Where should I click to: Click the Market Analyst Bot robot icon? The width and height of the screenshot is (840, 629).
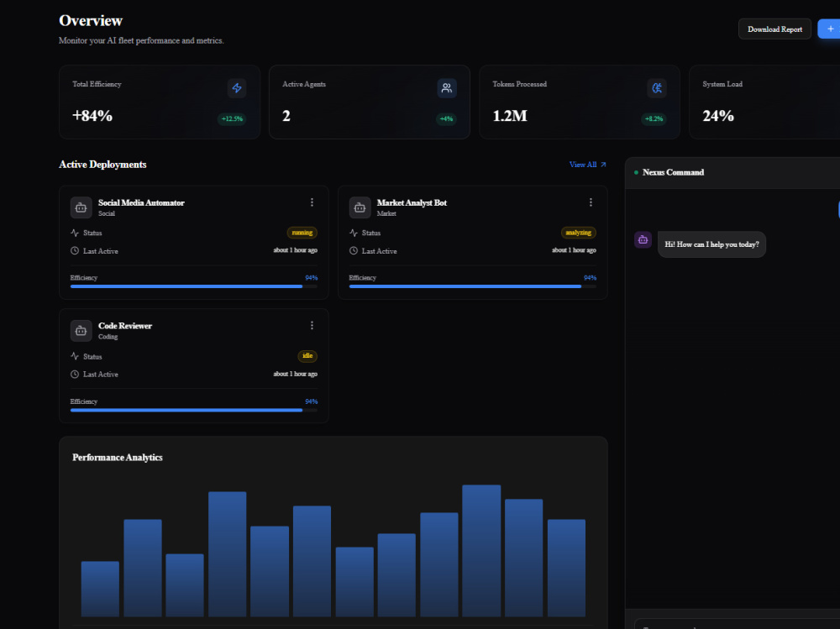click(x=360, y=207)
